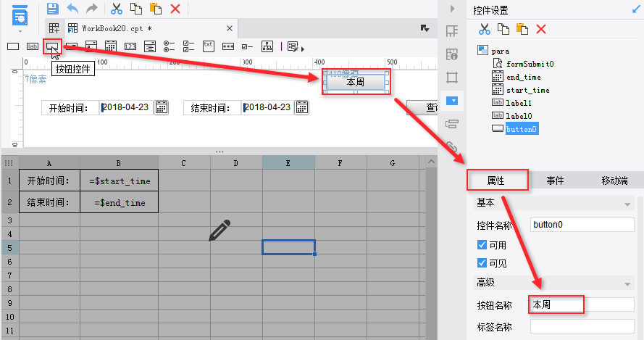The image size is (644, 340).
Task: Delete widget using panel red X
Action: pos(541,29)
